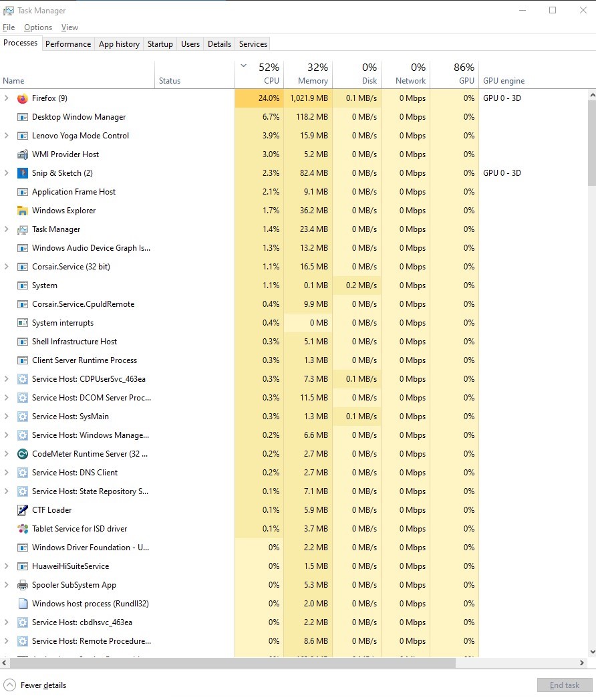This screenshot has height=700, width=596.
Task: Expand the Firefox (9) process group
Action: [6, 98]
